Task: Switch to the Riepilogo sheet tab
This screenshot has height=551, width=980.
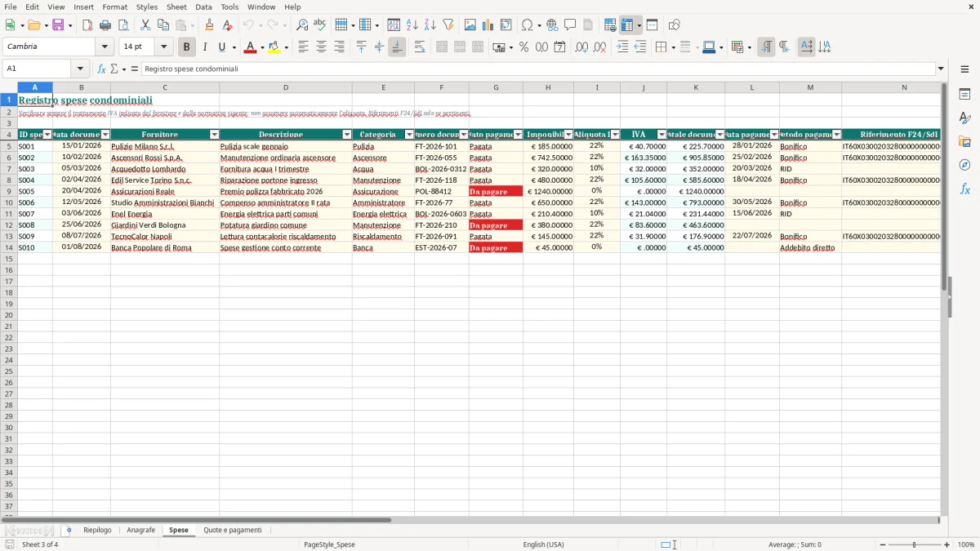Action: pos(97,531)
